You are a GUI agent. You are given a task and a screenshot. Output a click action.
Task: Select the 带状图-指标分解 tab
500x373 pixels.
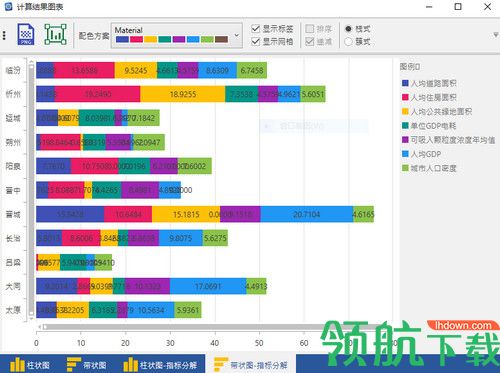coord(251,365)
